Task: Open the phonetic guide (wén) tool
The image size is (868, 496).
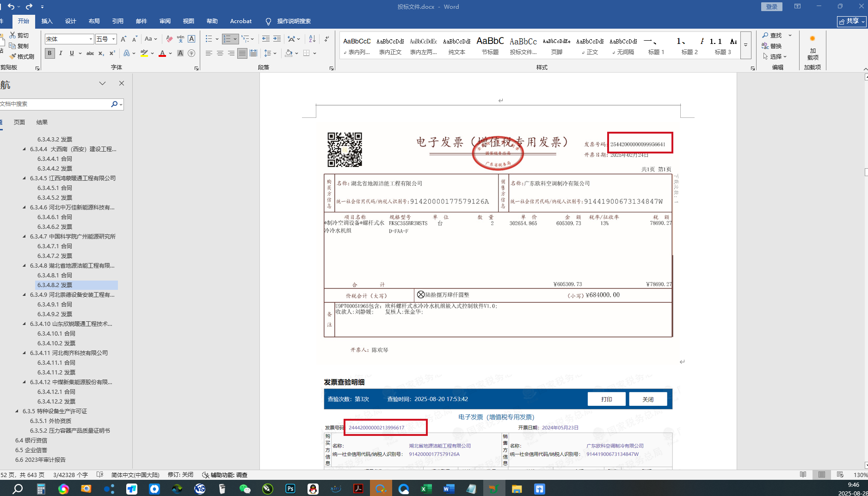Action: (x=180, y=39)
